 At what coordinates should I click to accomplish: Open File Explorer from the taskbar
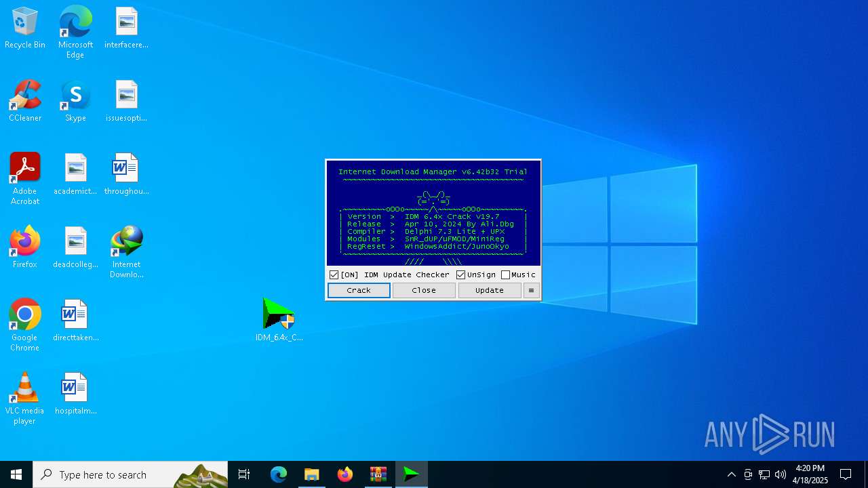[x=312, y=474]
